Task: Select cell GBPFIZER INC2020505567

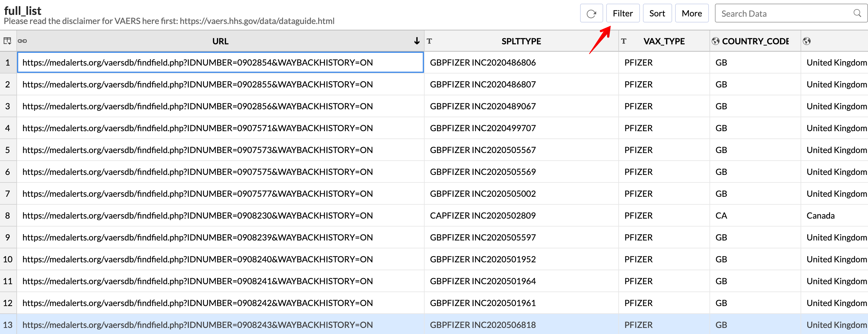Action: [521, 150]
